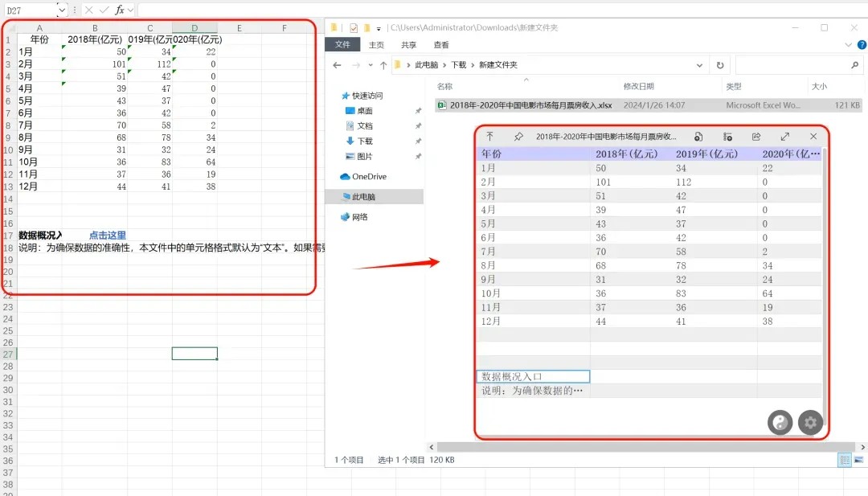The image size is (868, 496).
Task: Expand the formula bar dropdown next to fx
Action: coord(131,10)
